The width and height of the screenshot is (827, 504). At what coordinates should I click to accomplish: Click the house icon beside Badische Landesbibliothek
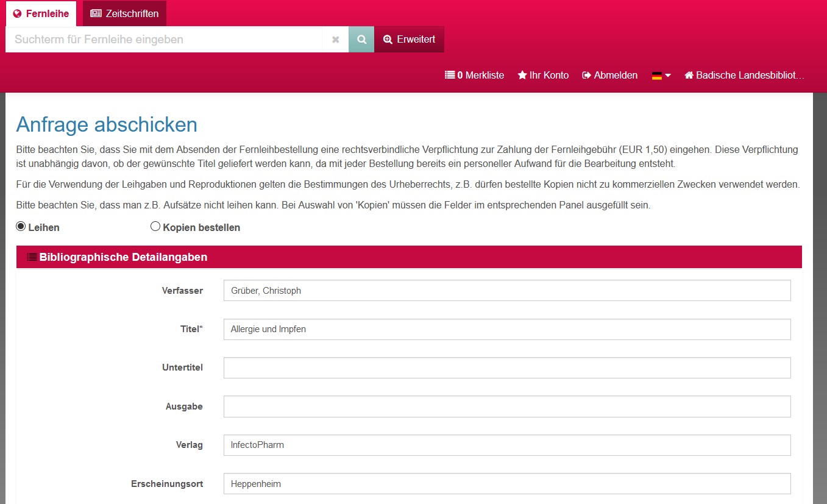point(689,76)
